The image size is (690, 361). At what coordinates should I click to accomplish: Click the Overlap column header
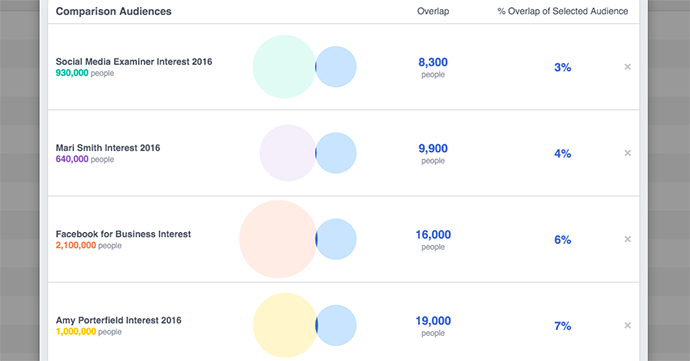click(x=433, y=11)
